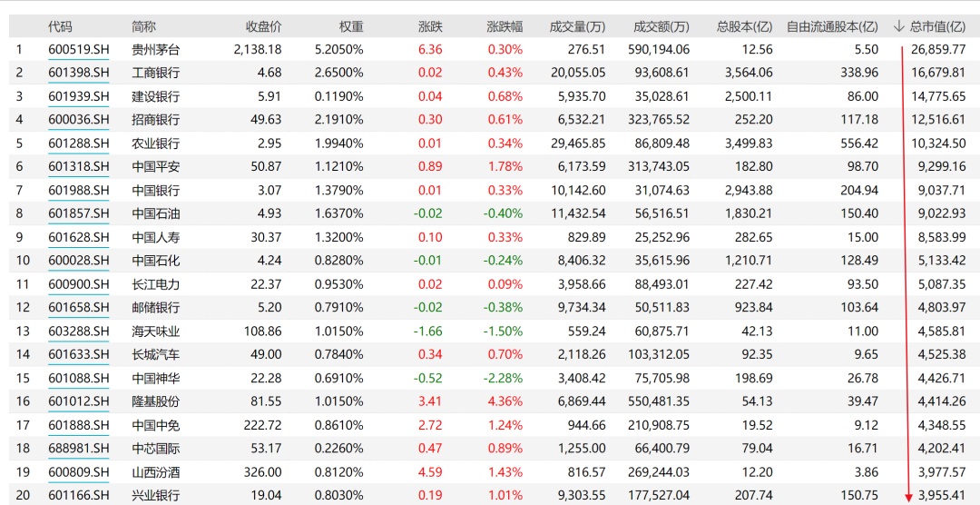Click the descending sort arrow beside 总市值(亿)
Viewport: 980px width, 505px height.
coord(900,27)
